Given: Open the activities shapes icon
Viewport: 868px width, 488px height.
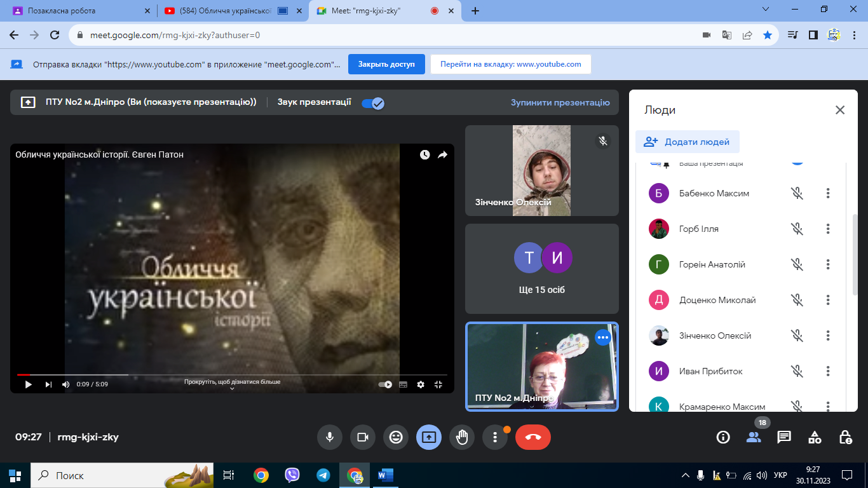Looking at the screenshot, I should click(x=815, y=437).
